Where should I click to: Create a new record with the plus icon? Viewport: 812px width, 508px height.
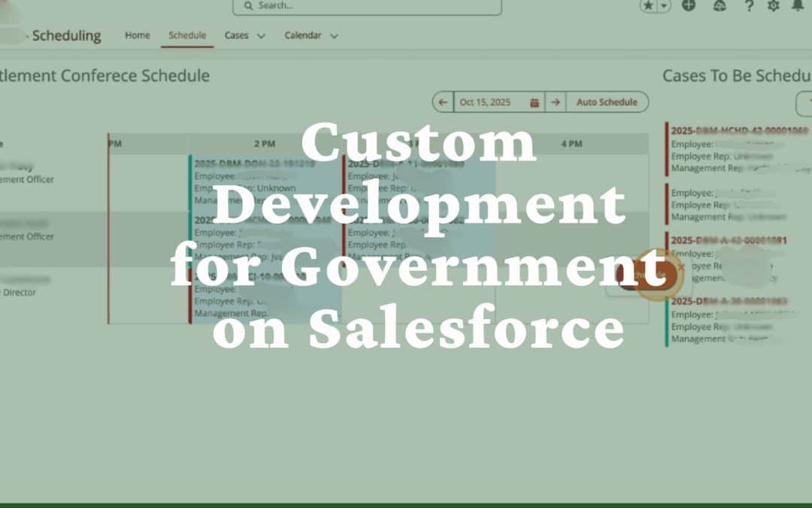point(689,7)
